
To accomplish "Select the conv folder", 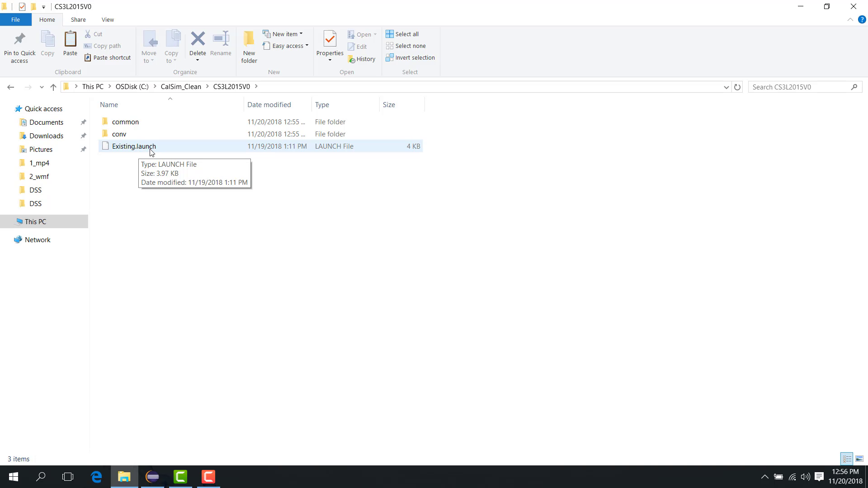I will 260,134.
